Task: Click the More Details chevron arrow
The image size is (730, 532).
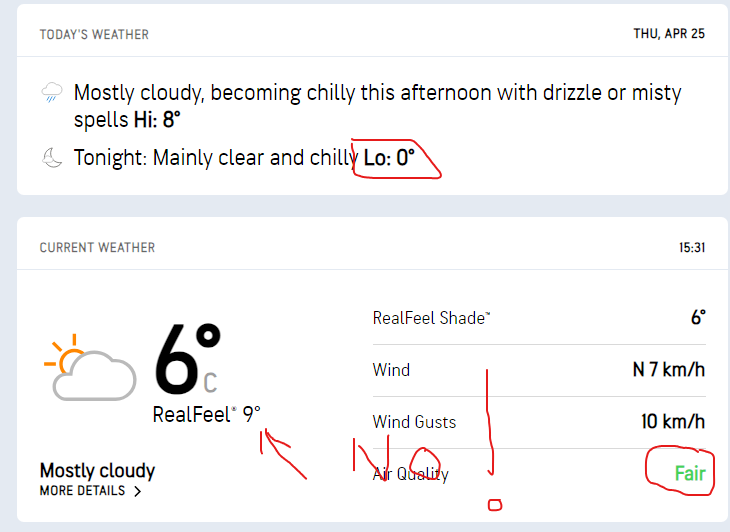Action: [138, 491]
